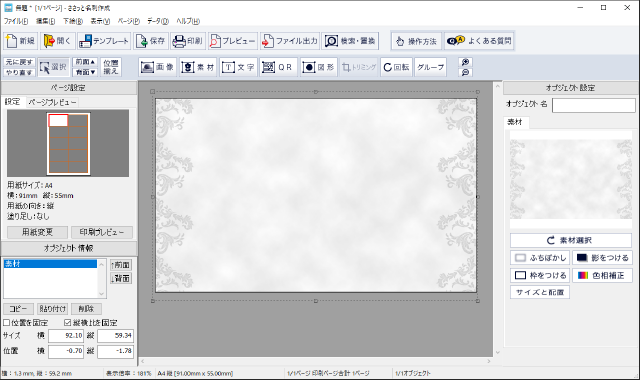Zoom in with the plus magnifier icon
Image resolution: width=640 pixels, height=381 pixels.
[x=465, y=62]
